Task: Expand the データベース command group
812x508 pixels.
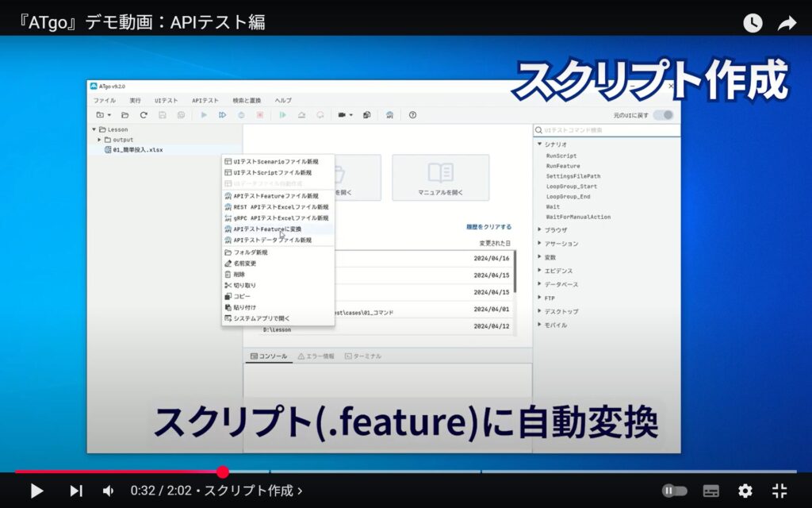Action: pyautogui.click(x=539, y=284)
